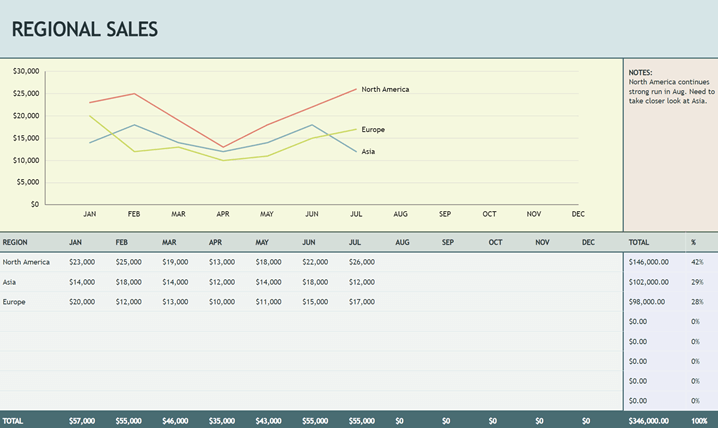The height and width of the screenshot is (428, 718).
Task: Click the AUG column header in table
Action: click(x=402, y=242)
